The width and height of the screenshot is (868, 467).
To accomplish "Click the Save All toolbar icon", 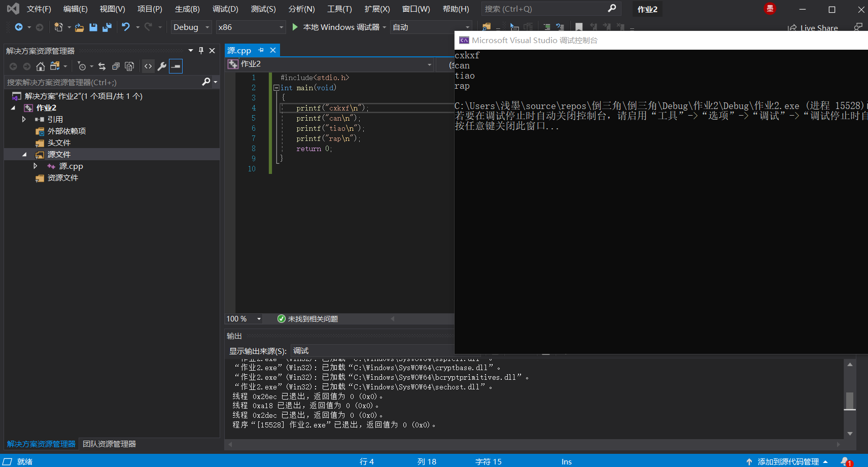I will [107, 27].
